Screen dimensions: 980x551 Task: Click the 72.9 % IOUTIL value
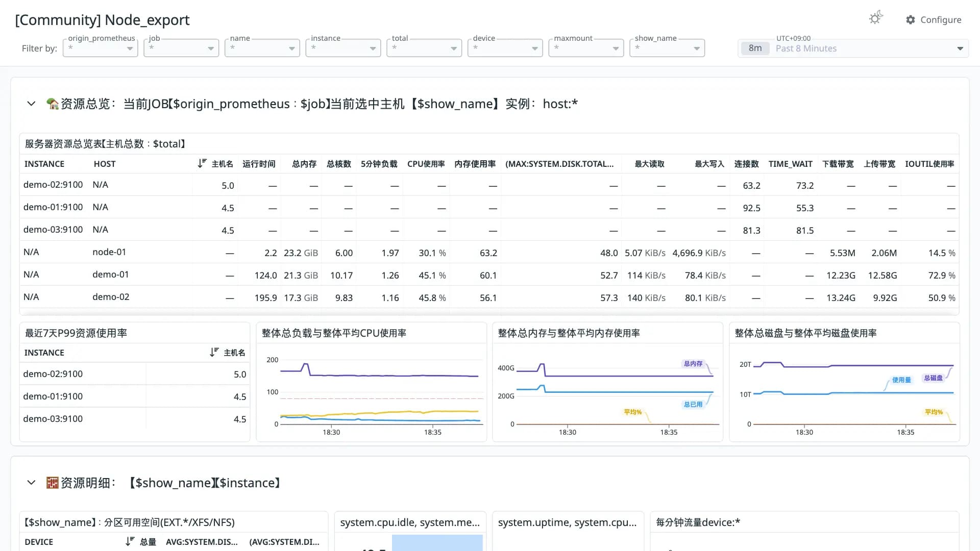[942, 275]
